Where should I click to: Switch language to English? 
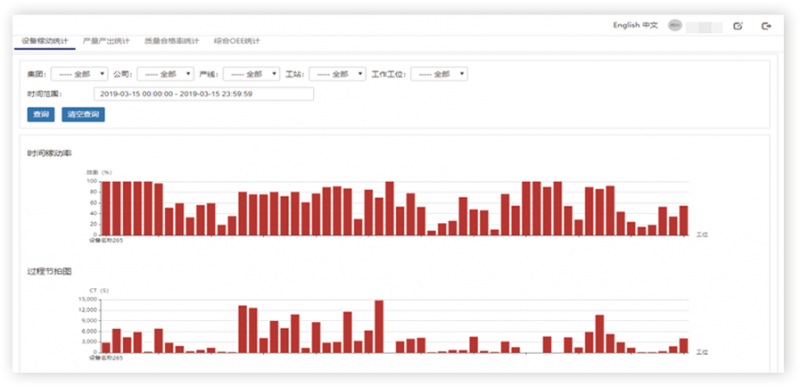(x=626, y=25)
